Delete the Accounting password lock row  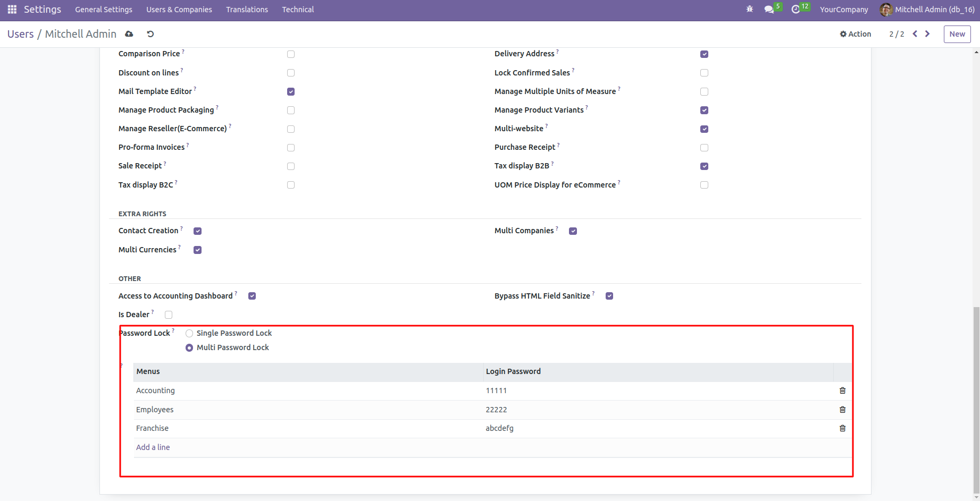point(842,390)
